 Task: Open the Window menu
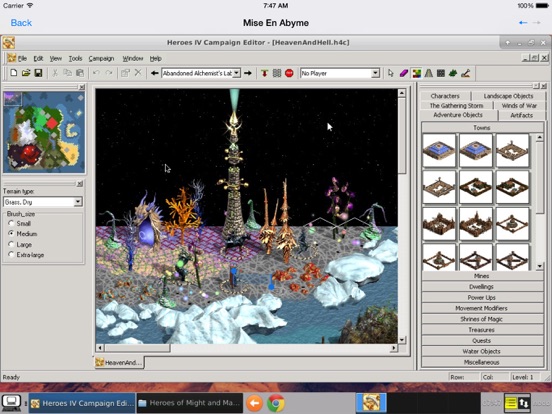[x=133, y=58]
